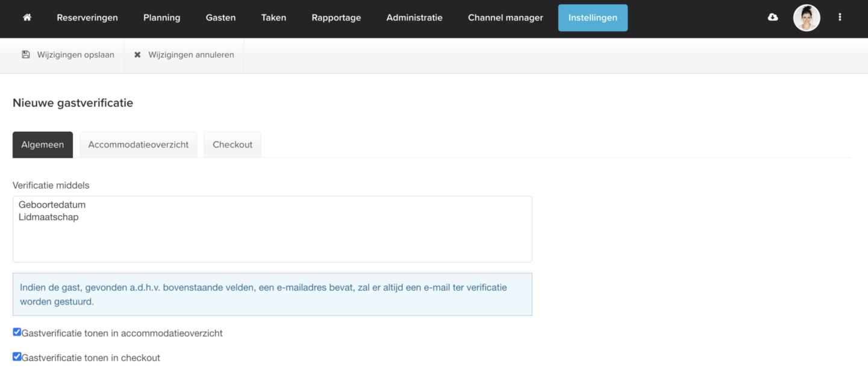Open the Rapportage menu
This screenshot has width=868, height=377.
click(336, 17)
